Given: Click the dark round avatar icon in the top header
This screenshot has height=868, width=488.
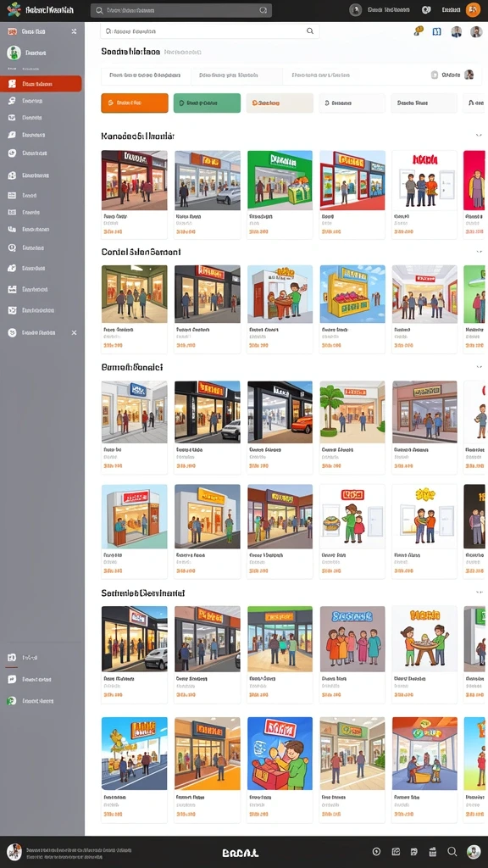Looking at the screenshot, I should tap(356, 9).
